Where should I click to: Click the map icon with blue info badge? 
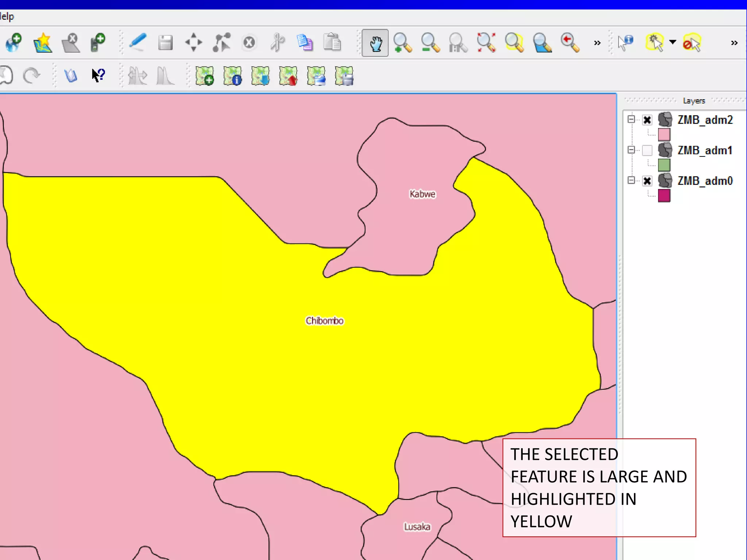pos(233,76)
